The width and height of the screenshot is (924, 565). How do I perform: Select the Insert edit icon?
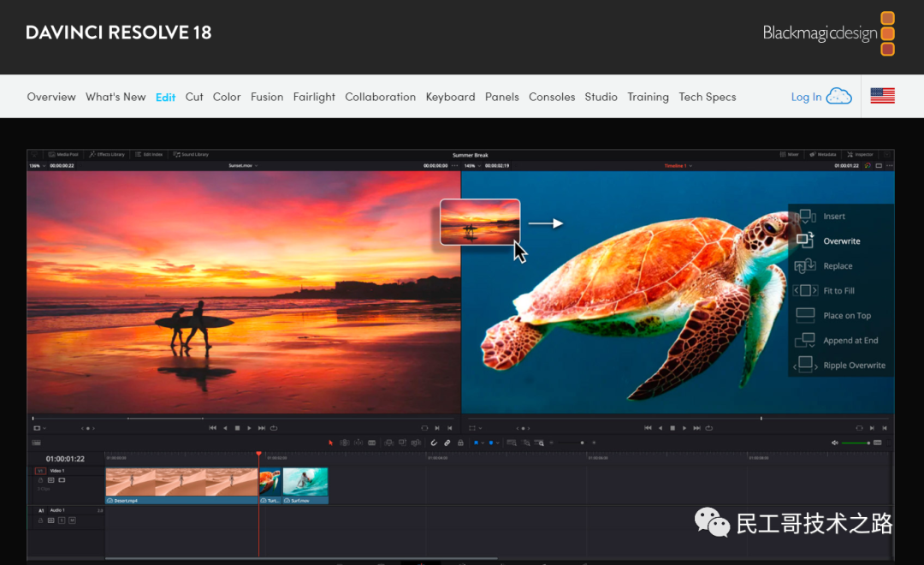(x=805, y=217)
